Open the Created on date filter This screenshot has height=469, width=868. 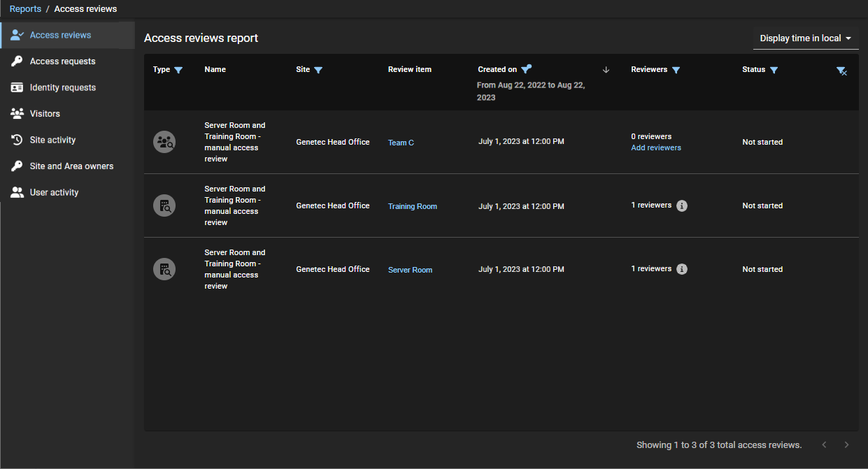(x=526, y=68)
